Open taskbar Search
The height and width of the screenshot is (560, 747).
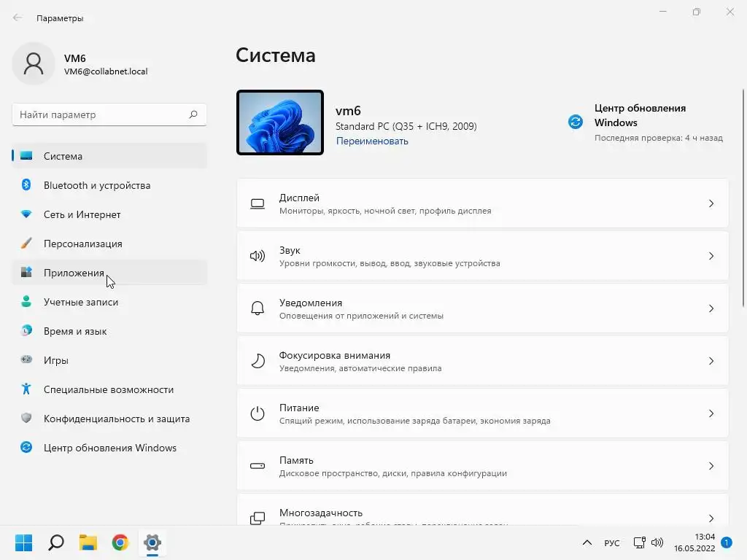55,542
